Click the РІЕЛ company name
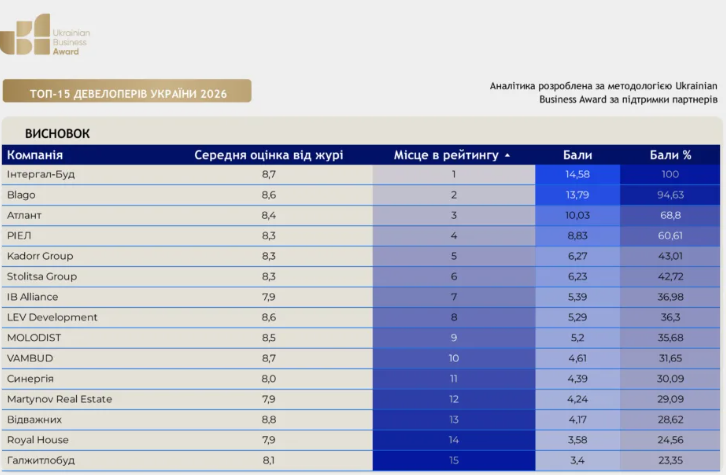 pos(19,236)
